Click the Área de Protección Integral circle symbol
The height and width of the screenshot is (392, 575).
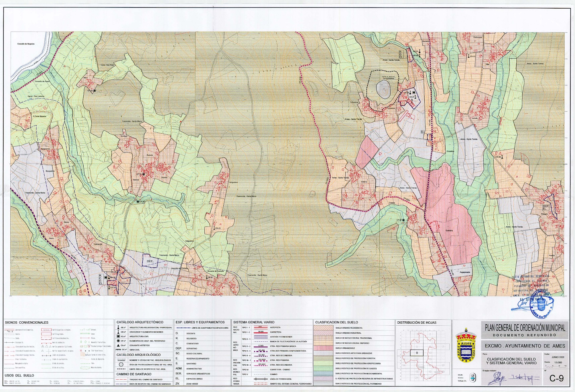point(121,365)
